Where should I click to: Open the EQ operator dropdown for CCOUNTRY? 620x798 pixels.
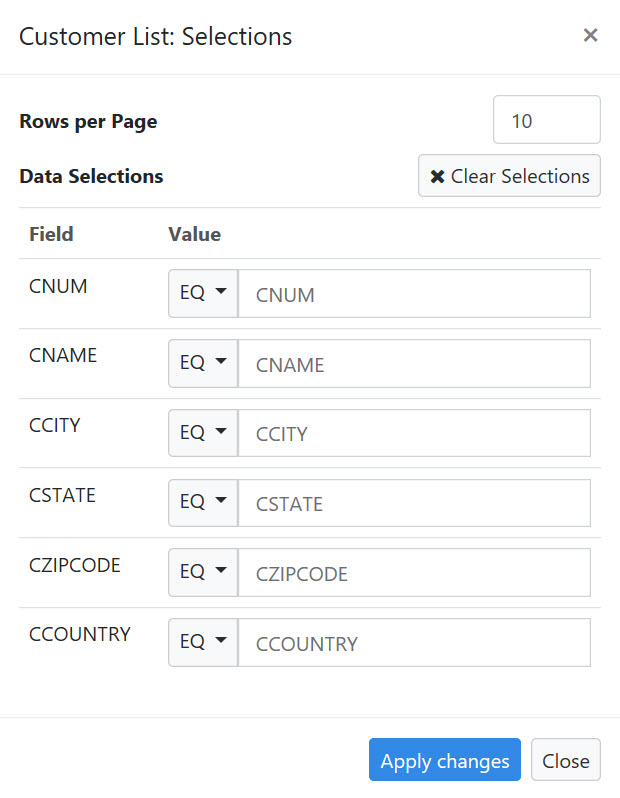click(203, 642)
